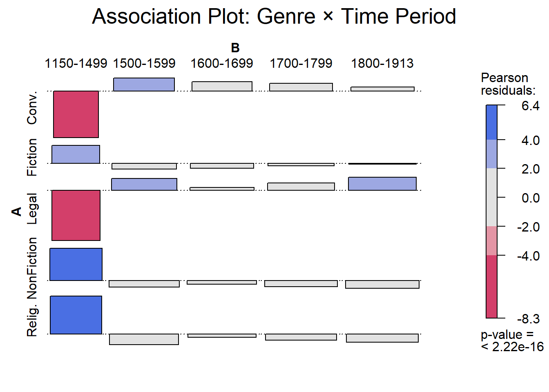Click the dark blue legend color segment
The image size is (549, 392).
pyautogui.click(x=491, y=122)
